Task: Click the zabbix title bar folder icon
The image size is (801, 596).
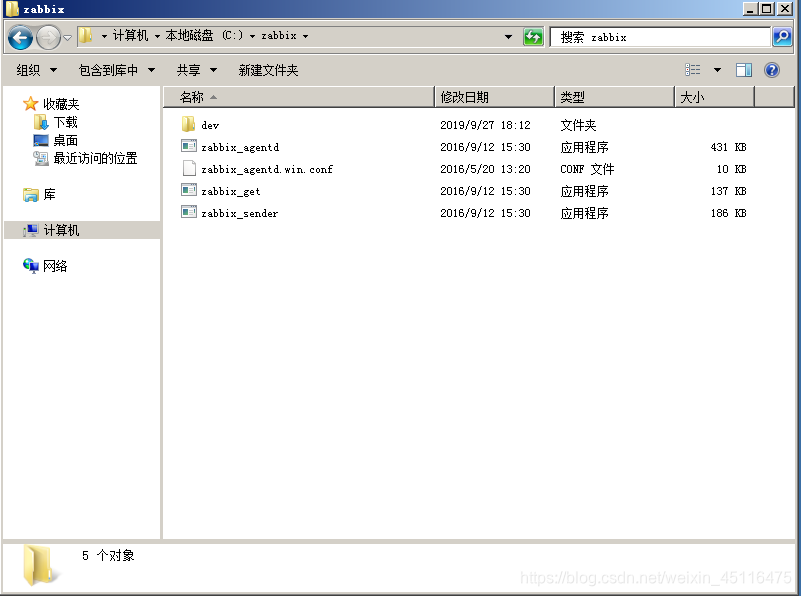Action: [12, 9]
